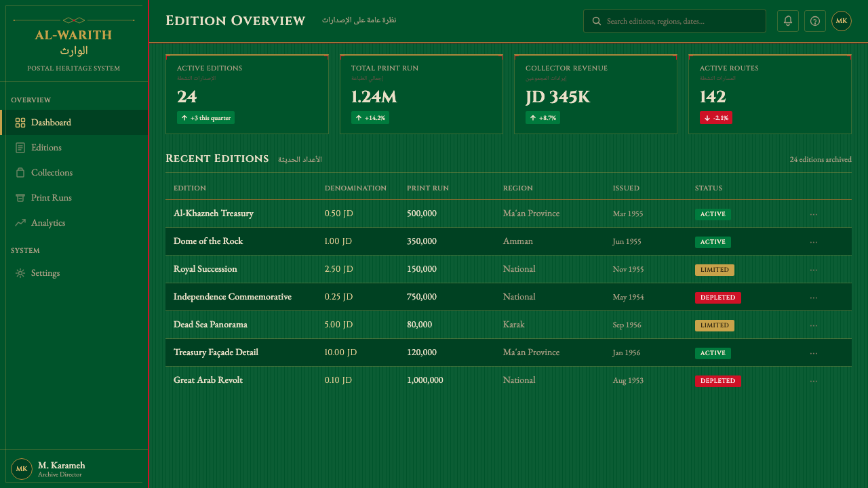Viewport: 868px width, 488px height.
Task: Click the Dashboard grid icon in sidebar
Action: tap(20, 123)
